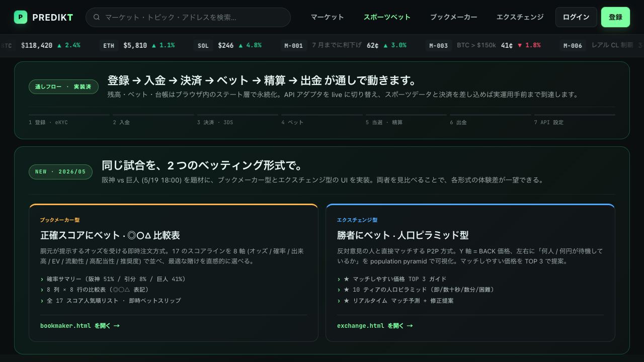The image size is (644, 362).
Task: Click the 勝者にベット・人口ピラミッド型 heading
Action: [403, 235]
